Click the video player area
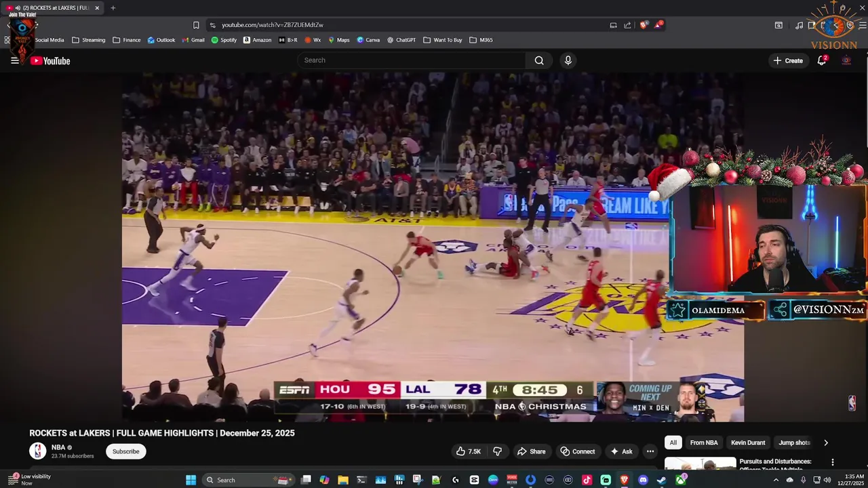This screenshot has height=488, width=868. [433, 247]
